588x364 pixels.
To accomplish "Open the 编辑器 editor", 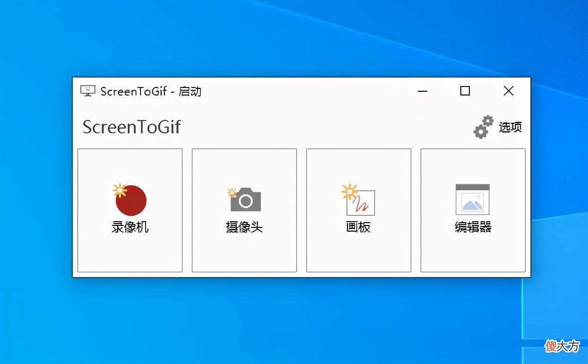I will (x=473, y=210).
